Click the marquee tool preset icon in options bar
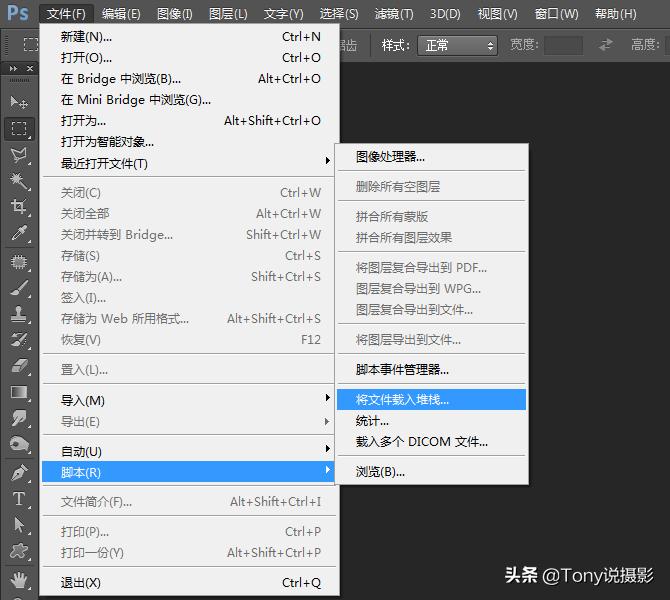 coord(30,44)
